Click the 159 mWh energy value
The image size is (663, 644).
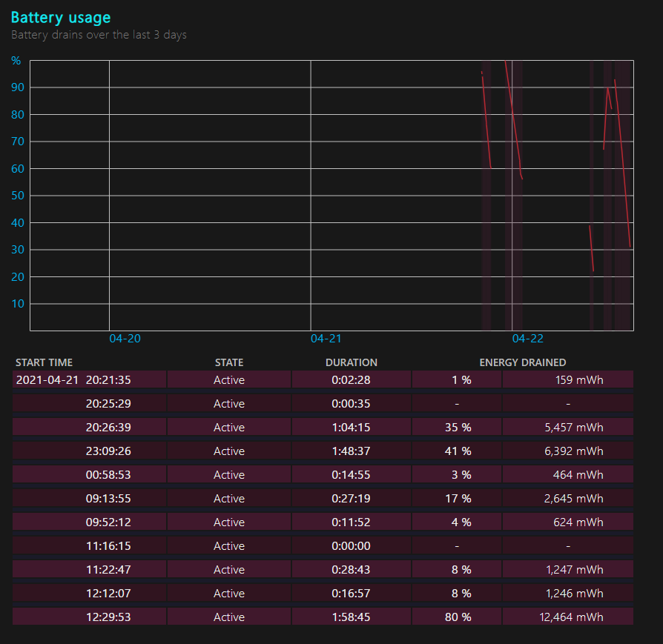pos(579,380)
